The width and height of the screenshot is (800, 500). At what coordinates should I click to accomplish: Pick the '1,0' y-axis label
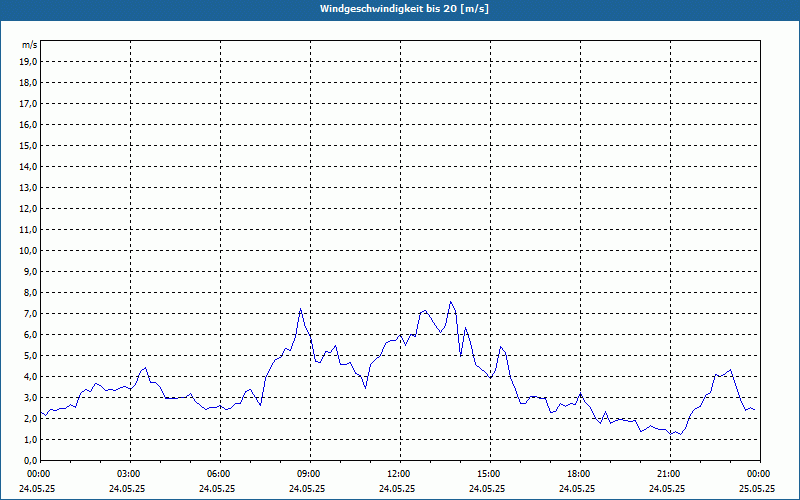tap(30, 440)
